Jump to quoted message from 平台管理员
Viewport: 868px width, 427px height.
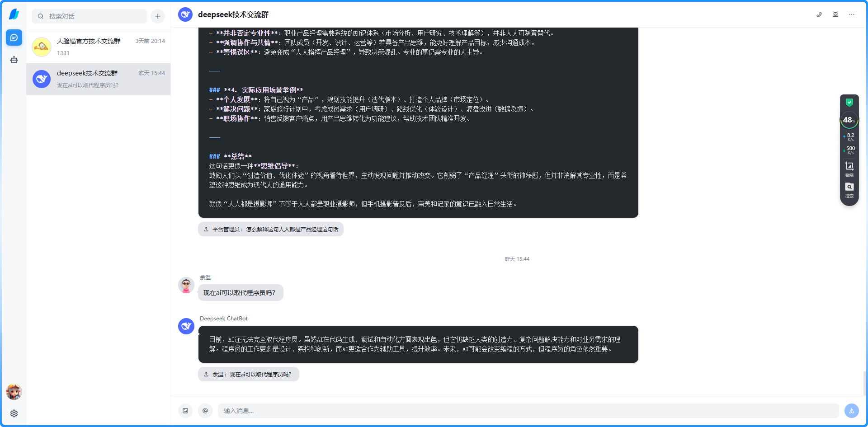pyautogui.click(x=270, y=229)
